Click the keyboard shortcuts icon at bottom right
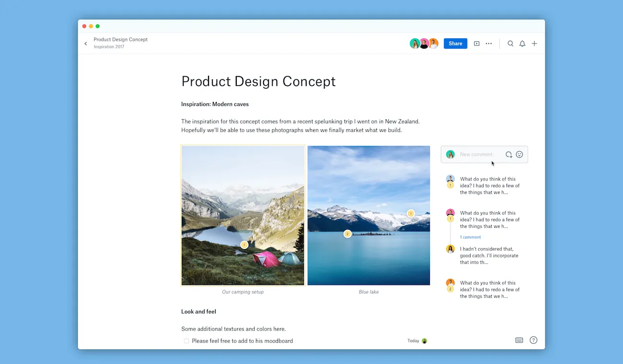This screenshot has width=623, height=364. [x=519, y=340]
